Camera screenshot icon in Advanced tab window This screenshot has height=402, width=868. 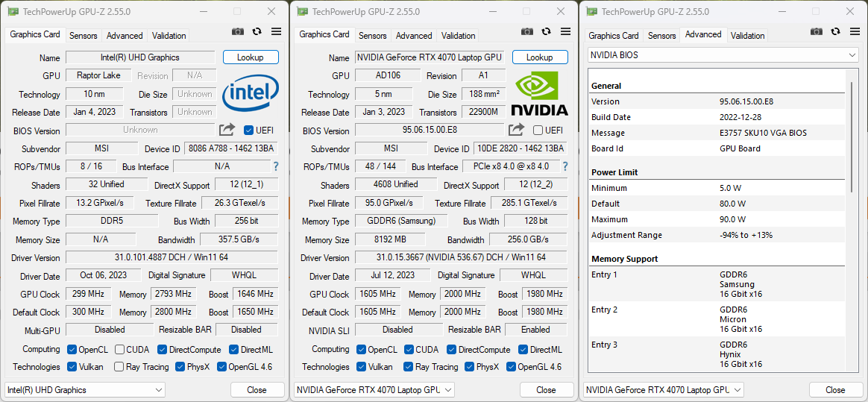click(x=817, y=31)
